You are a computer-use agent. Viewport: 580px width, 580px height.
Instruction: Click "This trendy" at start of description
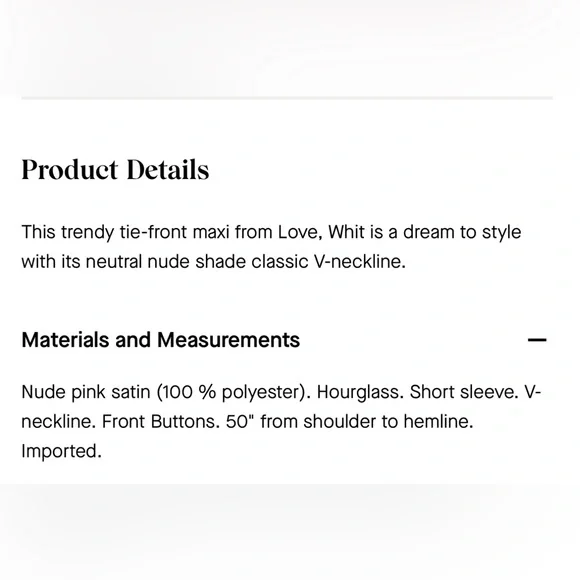click(68, 232)
